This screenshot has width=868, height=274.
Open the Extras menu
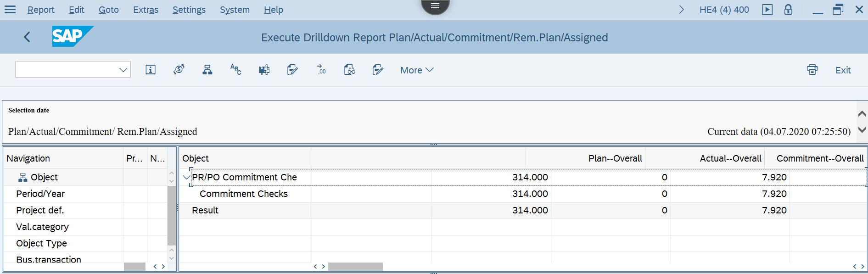(146, 10)
